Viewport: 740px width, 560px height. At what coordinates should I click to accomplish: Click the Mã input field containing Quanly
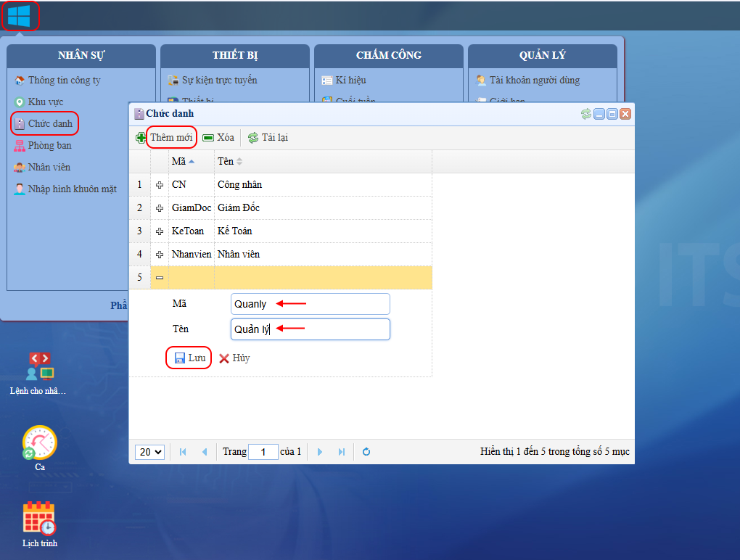click(310, 305)
